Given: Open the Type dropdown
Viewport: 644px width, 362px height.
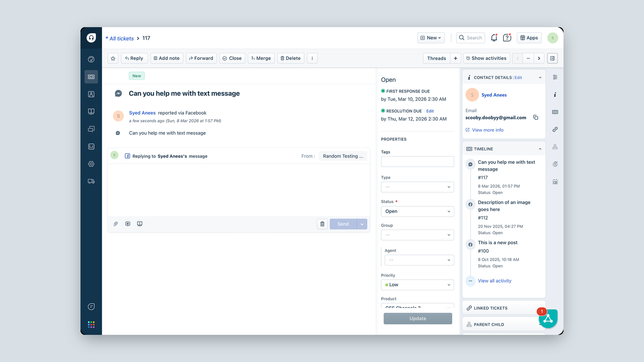Looking at the screenshot, I should tap(418, 187).
